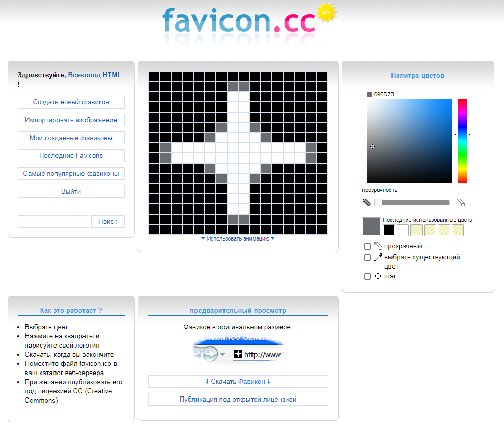Screen dimensions: 504x425
Task: Click Создать новый фавикон
Action: pos(71,102)
